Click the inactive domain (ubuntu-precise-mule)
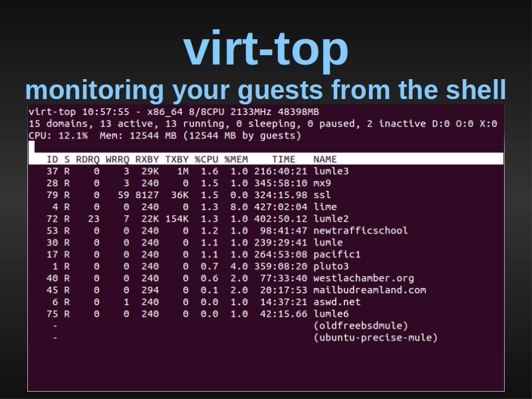The height and width of the screenshot is (399, 532). click(376, 338)
